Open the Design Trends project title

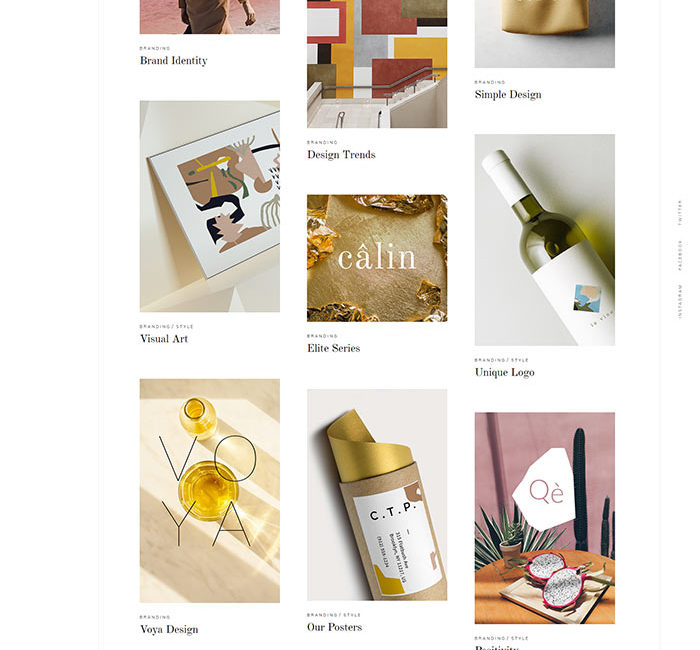[341, 154]
